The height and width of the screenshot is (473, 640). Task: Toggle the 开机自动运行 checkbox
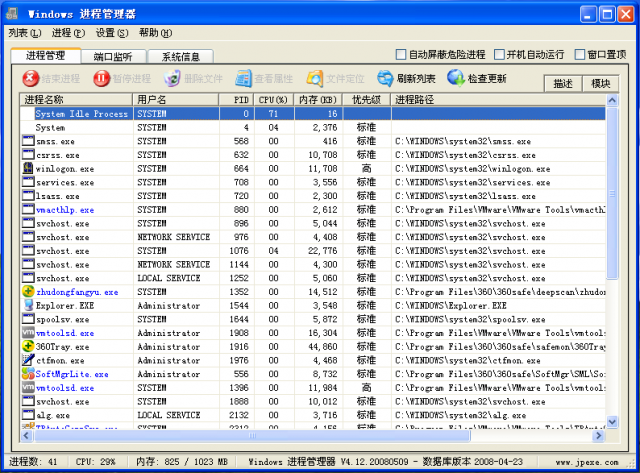click(497, 55)
